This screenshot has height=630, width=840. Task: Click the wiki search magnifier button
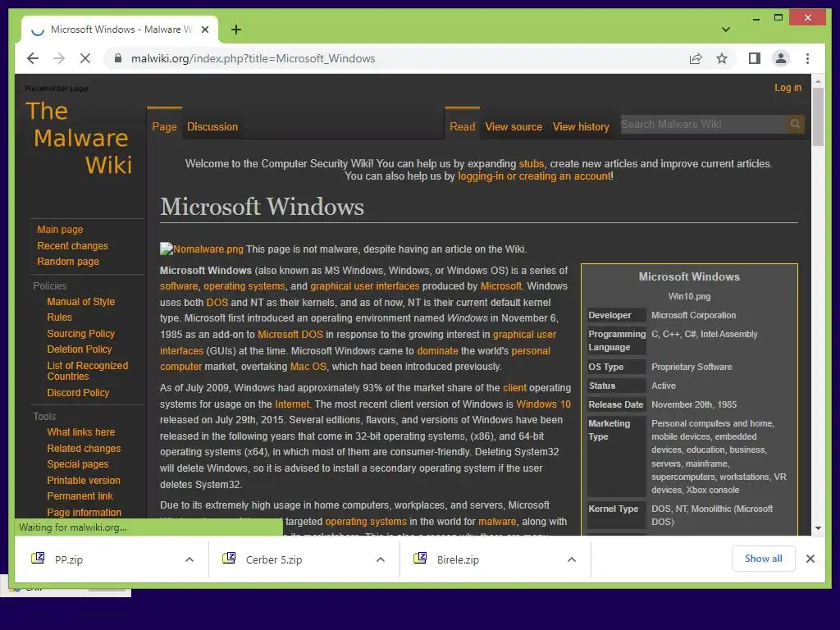click(795, 125)
